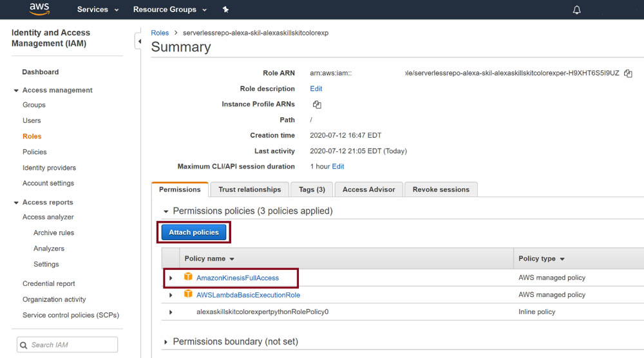Click the Last activity value
644x358 pixels.
click(358, 151)
